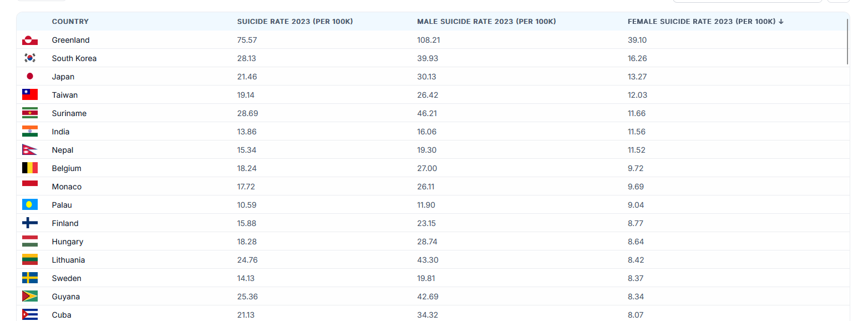Open the Monaco country link
The height and width of the screenshot is (321, 868).
[67, 187]
